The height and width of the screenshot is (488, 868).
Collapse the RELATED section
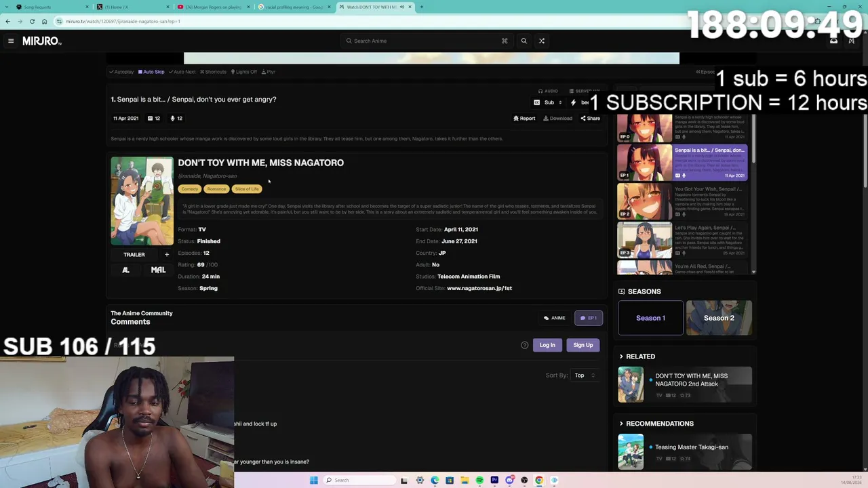(636, 357)
